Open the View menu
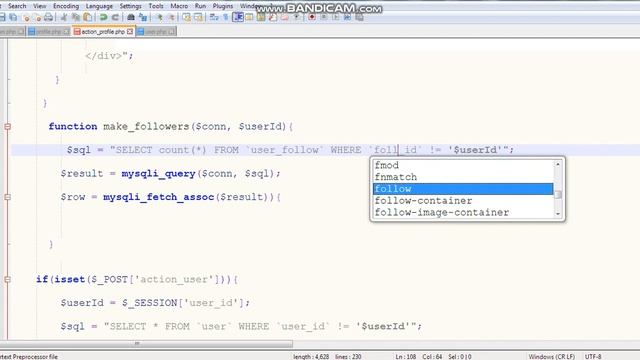Viewport: 640px width, 360px height. [x=40, y=6]
